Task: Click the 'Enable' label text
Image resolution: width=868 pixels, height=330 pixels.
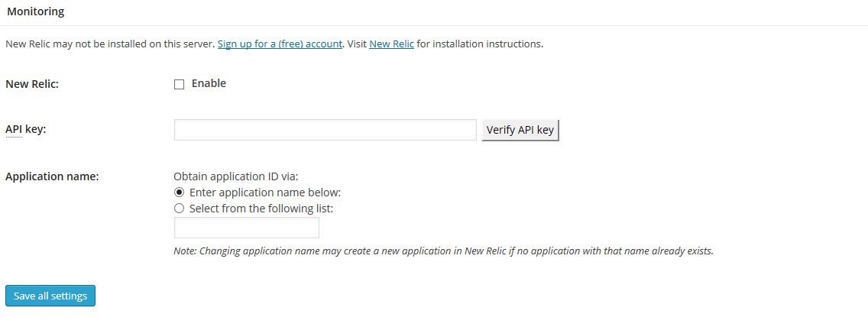Action: tap(209, 83)
